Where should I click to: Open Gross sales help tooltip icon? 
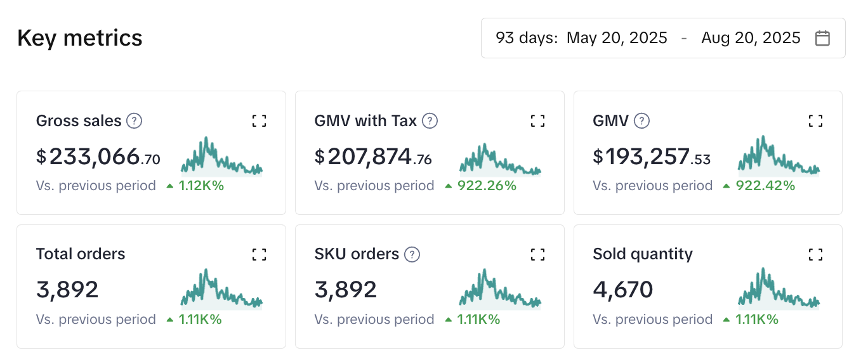click(x=134, y=120)
